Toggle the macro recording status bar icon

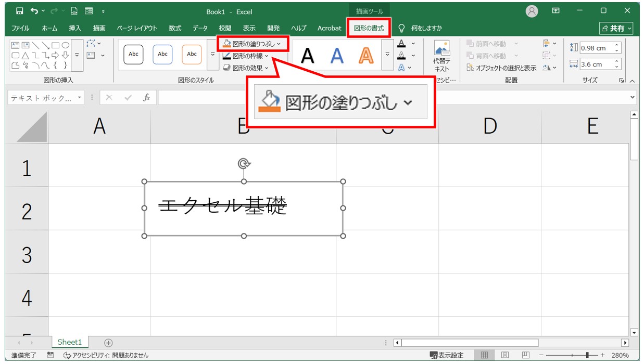50,355
